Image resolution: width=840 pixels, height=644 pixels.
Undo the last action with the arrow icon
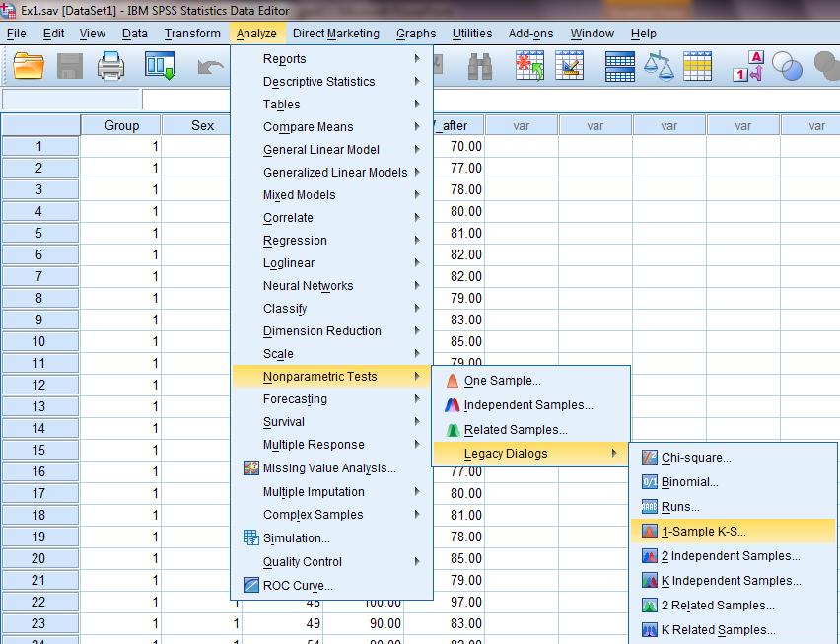tap(210, 67)
